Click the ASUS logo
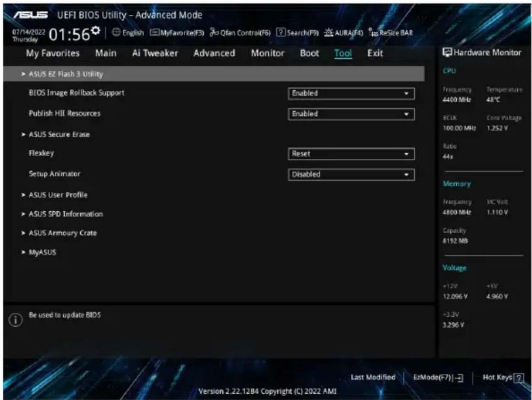This screenshot has width=532, height=400. [x=30, y=15]
